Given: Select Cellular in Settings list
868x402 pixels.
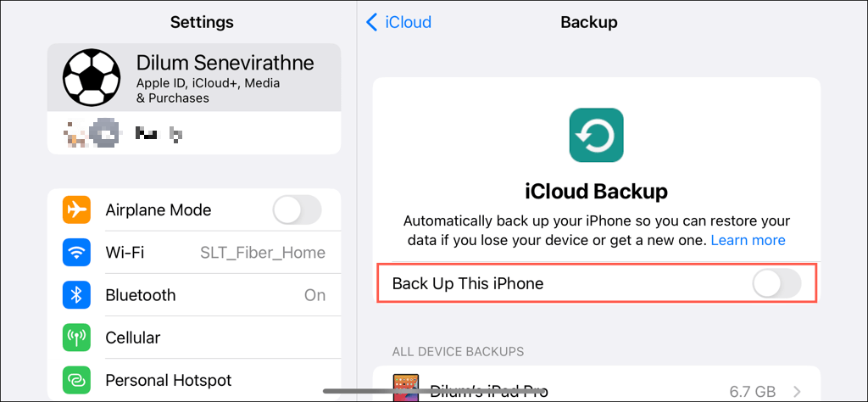Looking at the screenshot, I should pyautogui.click(x=194, y=338).
